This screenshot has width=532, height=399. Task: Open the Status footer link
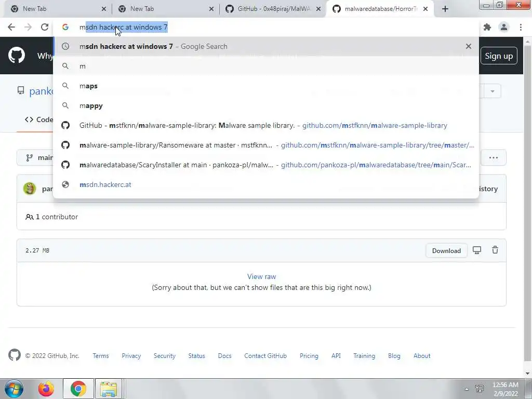click(x=196, y=355)
